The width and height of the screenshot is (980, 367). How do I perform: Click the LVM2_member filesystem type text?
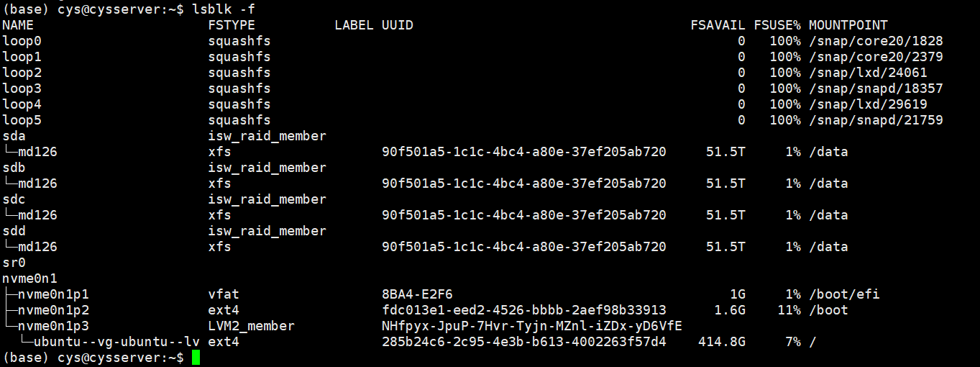click(252, 326)
